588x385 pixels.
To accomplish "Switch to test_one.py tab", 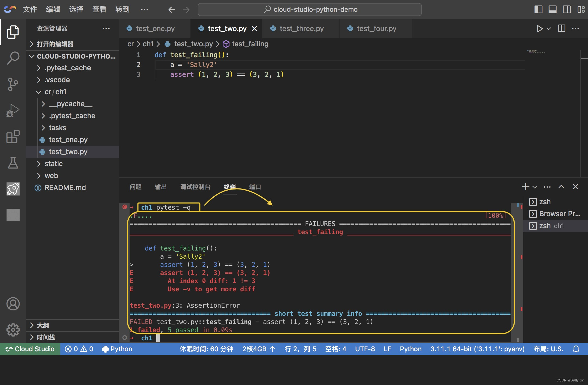I will point(154,29).
